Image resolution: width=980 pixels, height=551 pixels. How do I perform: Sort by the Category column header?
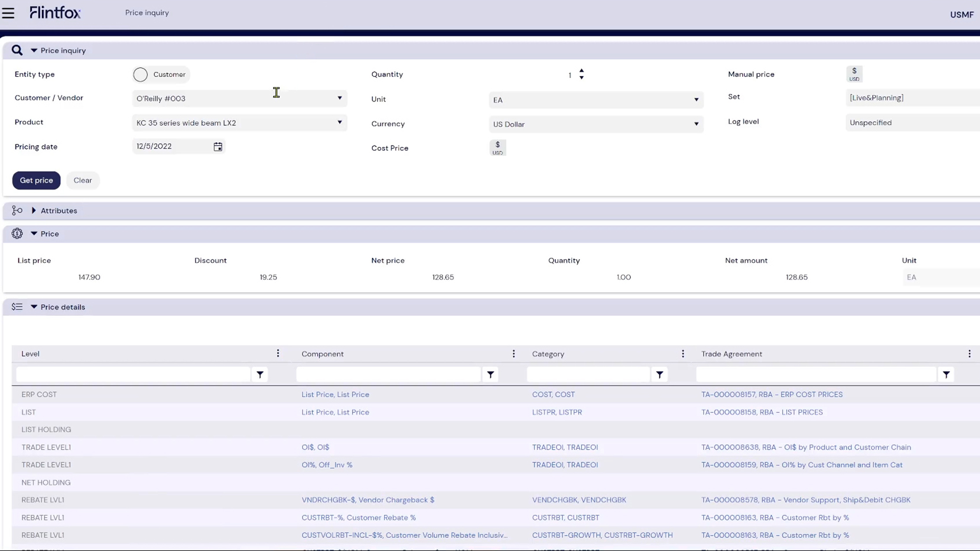pos(548,354)
